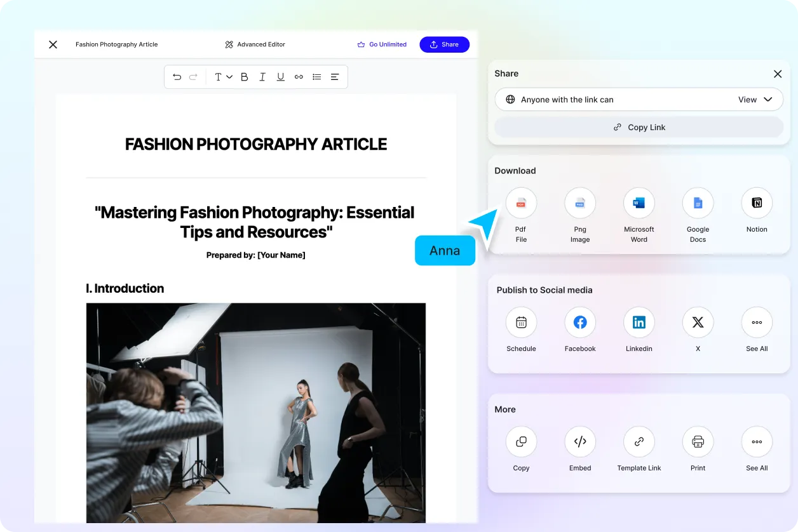Export document to Google Docs
Image resolution: width=798 pixels, height=532 pixels.
pos(698,203)
